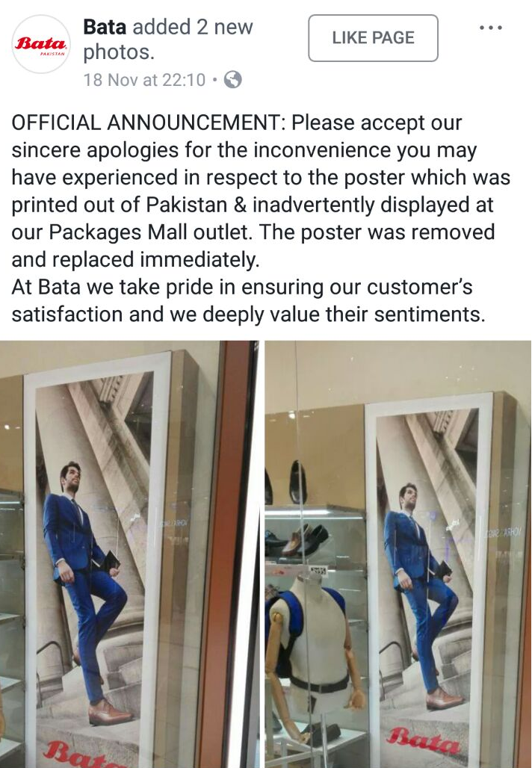This screenshot has width=532, height=768.
Task: Open the right photo with mannequin
Action: tap(398, 554)
